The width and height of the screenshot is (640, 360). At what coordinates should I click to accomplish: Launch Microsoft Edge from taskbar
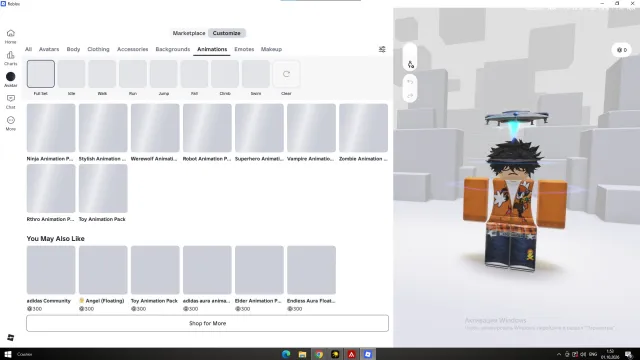(286, 354)
